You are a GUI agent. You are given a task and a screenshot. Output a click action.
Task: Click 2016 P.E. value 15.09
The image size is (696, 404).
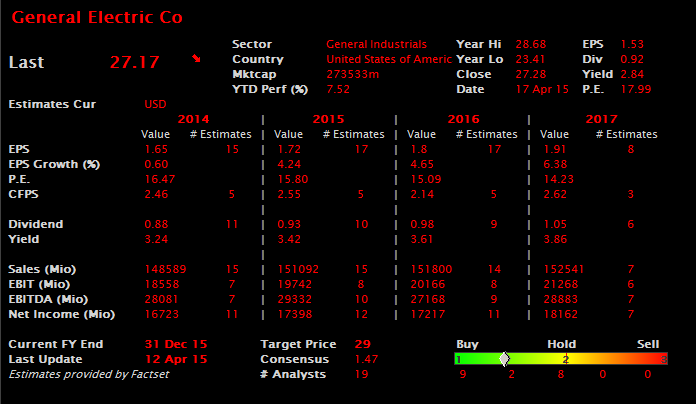(x=426, y=179)
